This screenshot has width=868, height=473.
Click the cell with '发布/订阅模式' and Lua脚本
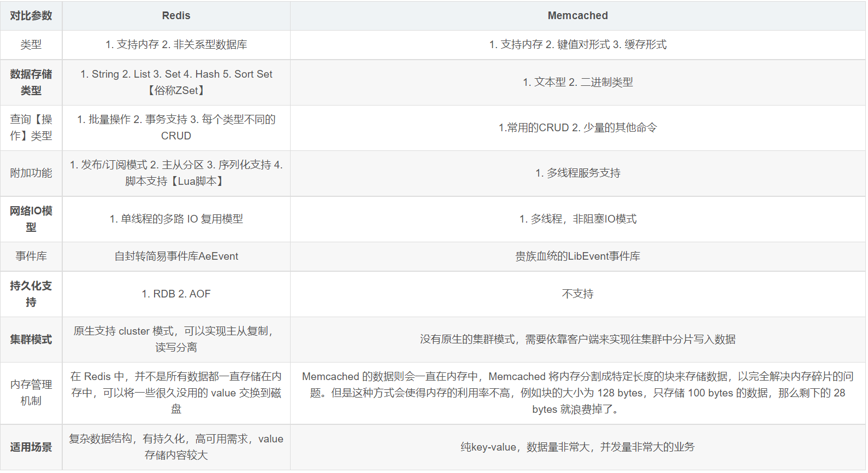pos(176,173)
